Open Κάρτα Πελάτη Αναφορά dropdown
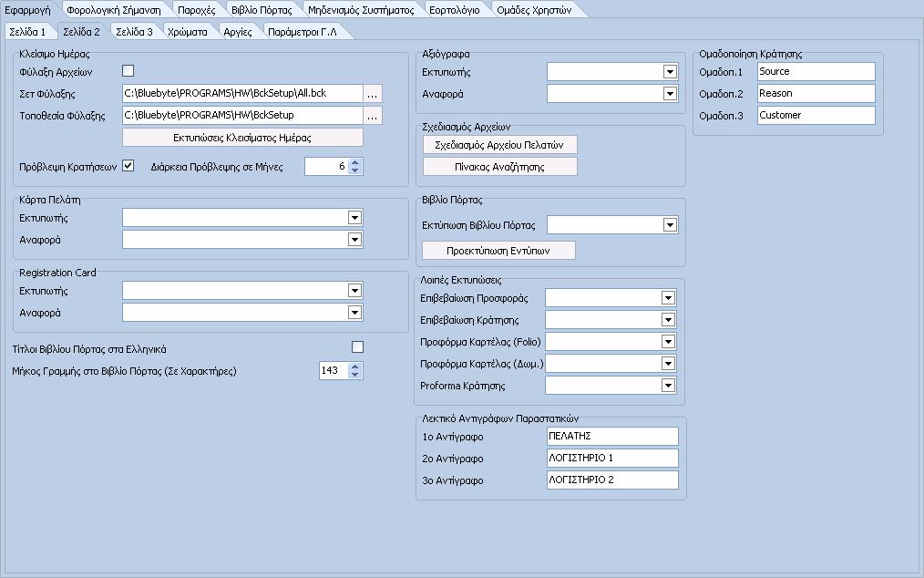 pyautogui.click(x=354, y=240)
